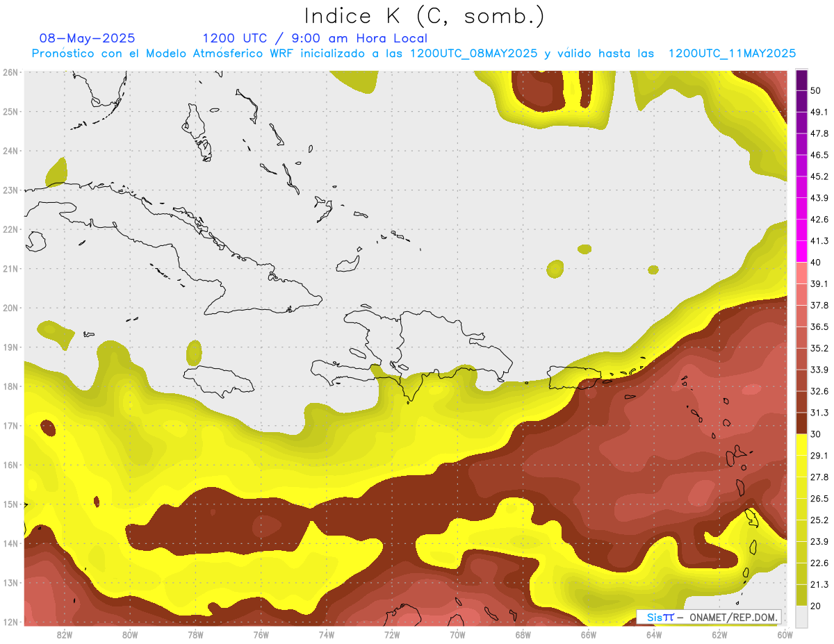Click color scale value "29.1"
This screenshot has width=834, height=644.
pyautogui.click(x=819, y=456)
